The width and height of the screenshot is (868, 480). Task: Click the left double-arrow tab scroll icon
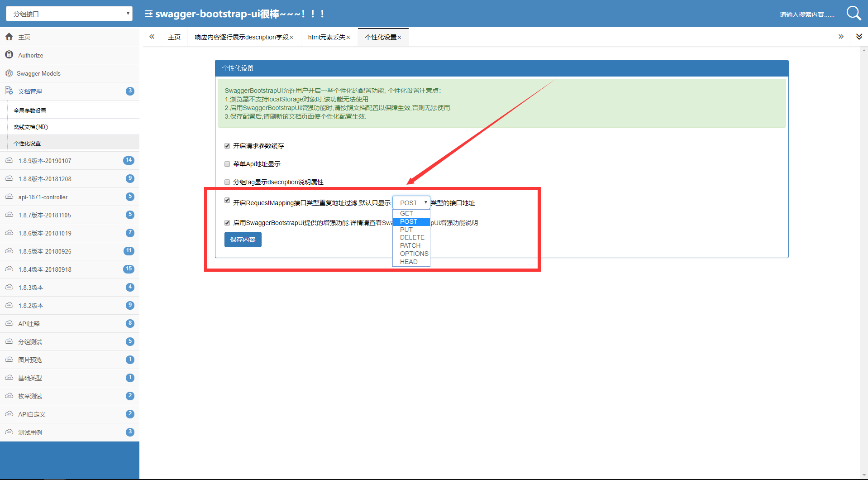(x=152, y=37)
